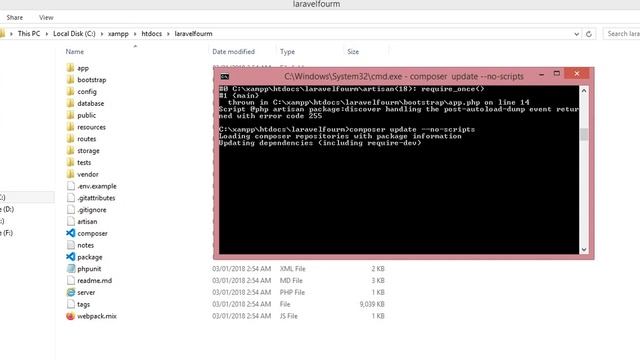The height and width of the screenshot is (360, 640).
Task: Select the routes folder icon
Action: 70,139
